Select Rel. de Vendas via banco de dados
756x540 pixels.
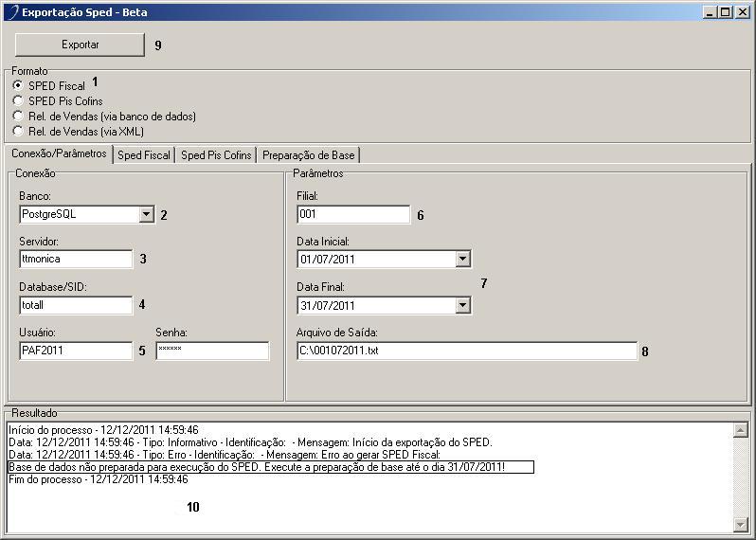[18, 116]
